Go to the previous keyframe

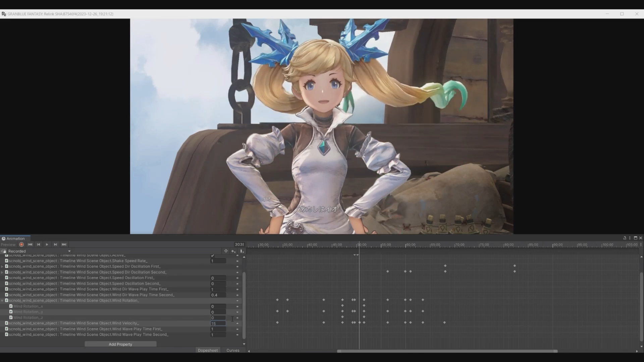tap(39, 245)
